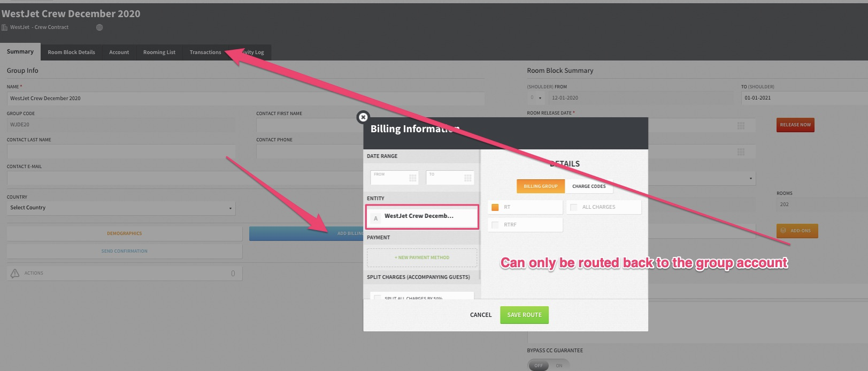Open the Account tab
The image size is (868, 371).
pos(119,52)
